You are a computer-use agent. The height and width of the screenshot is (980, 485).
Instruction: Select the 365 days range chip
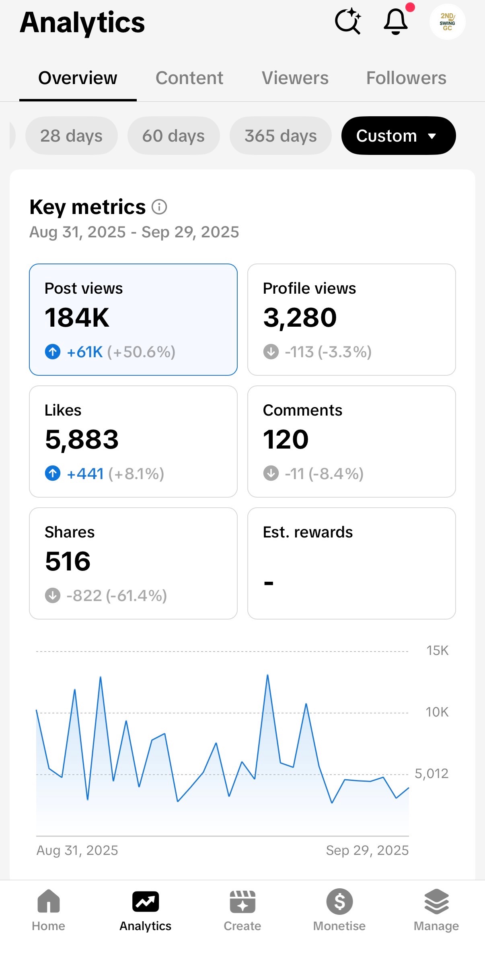[x=280, y=136]
